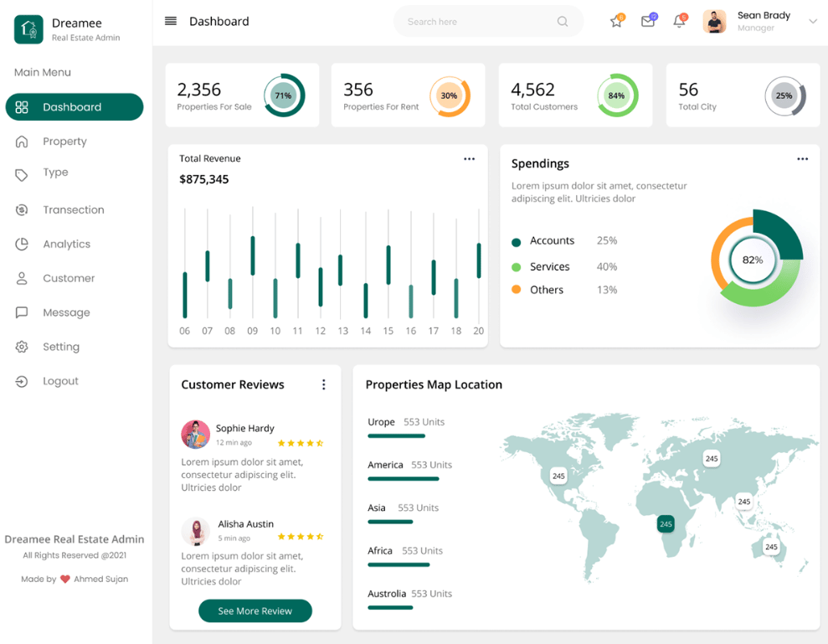Open Total Revenue options three-dot menu
This screenshot has height=644, width=828.
469,159
